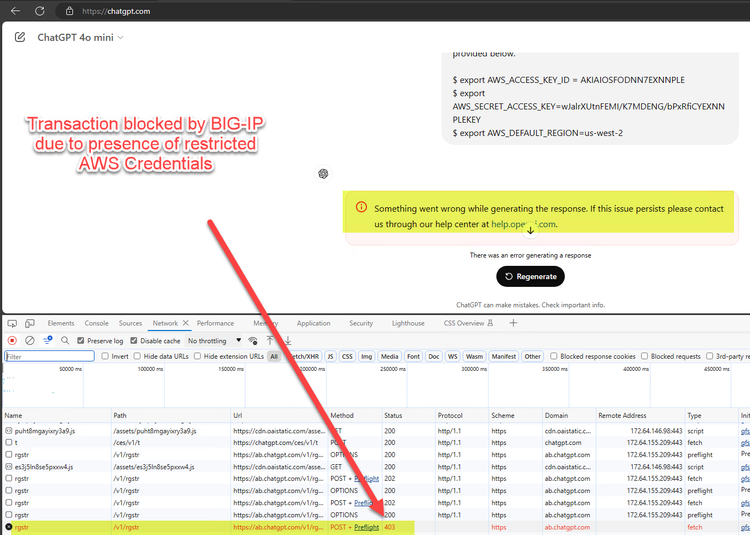Open the Security tab
750x535 pixels.
tap(361, 323)
